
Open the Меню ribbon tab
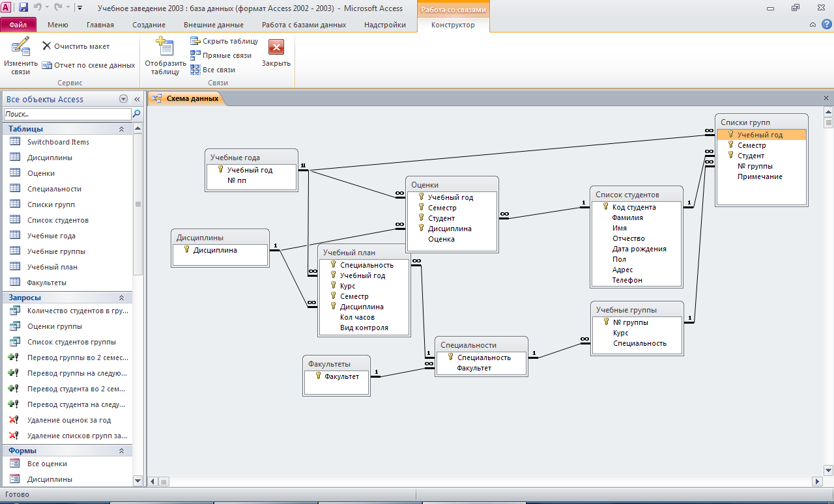tap(58, 25)
